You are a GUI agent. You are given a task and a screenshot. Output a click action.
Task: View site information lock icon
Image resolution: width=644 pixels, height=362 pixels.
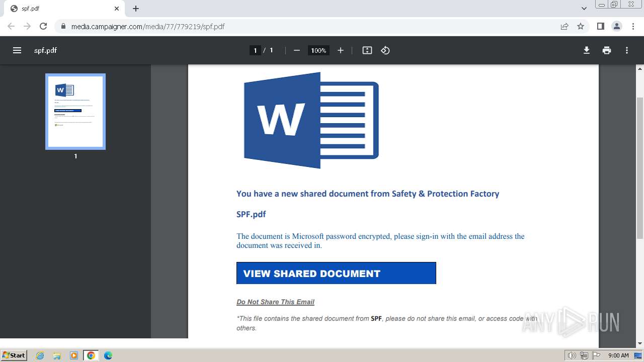[x=63, y=26]
